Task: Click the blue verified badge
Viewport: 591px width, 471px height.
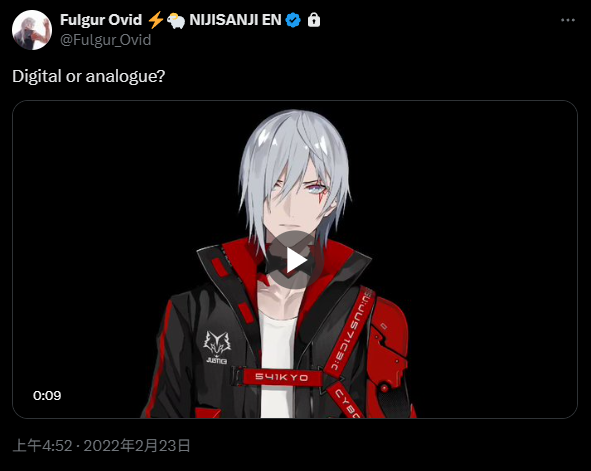Action: [293, 20]
